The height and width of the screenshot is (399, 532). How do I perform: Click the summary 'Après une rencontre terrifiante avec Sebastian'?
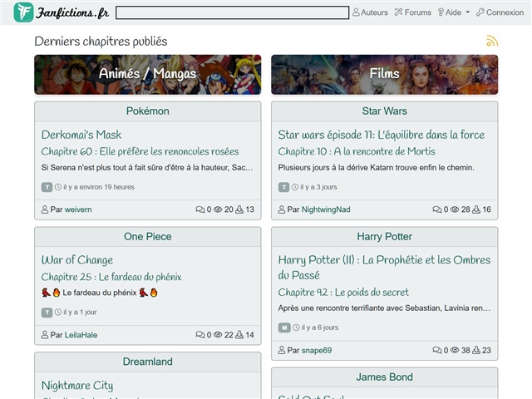click(384, 308)
